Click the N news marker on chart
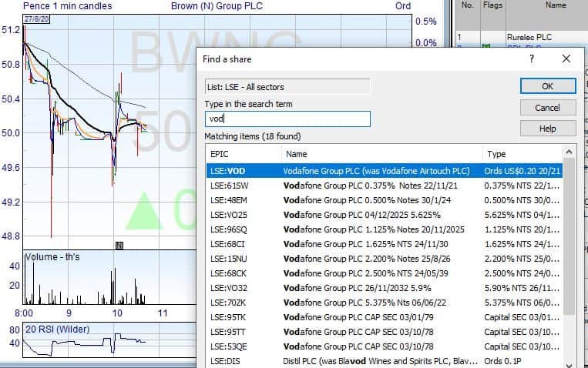Viewport: 588px width, 368px height. (x=119, y=245)
